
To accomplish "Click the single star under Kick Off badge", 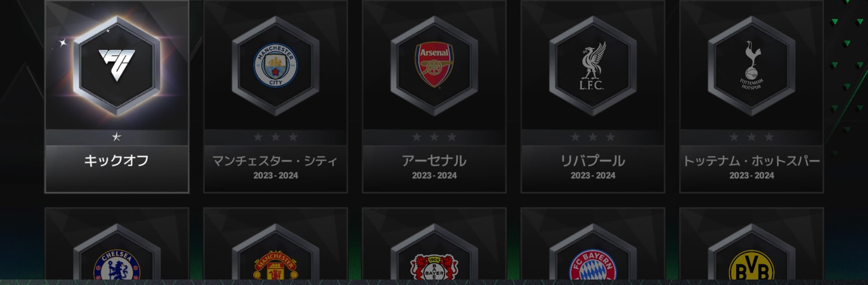I will tap(117, 137).
